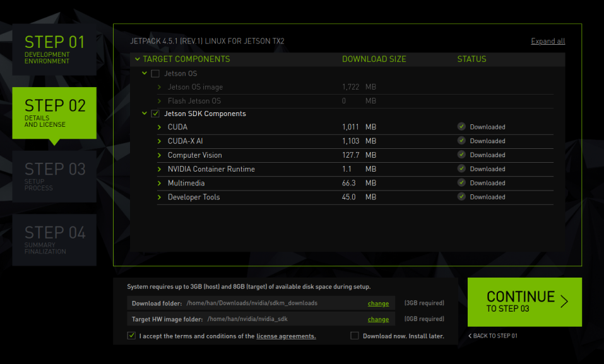Expand the NVIDIA Container Runtime row
The image size is (604, 364).
tap(159, 169)
